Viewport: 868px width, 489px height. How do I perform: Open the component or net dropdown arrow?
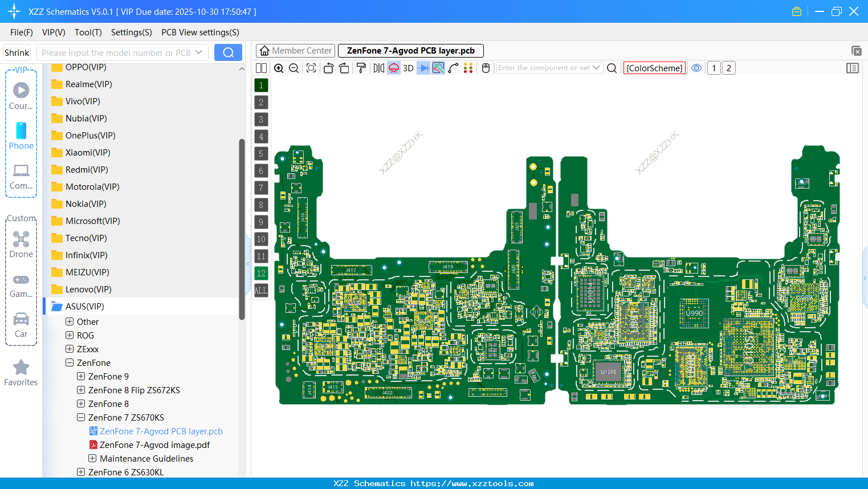[596, 68]
